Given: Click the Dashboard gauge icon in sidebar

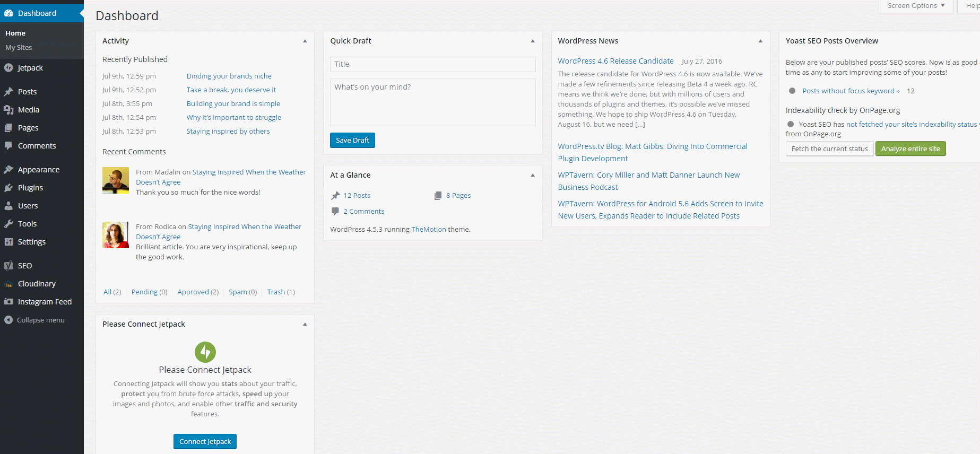Looking at the screenshot, I should (x=8, y=13).
